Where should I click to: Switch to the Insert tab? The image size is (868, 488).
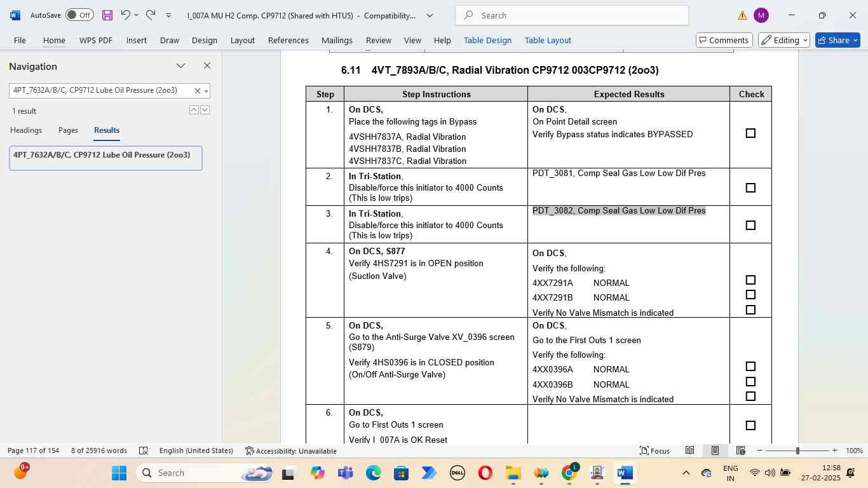pyautogui.click(x=136, y=40)
